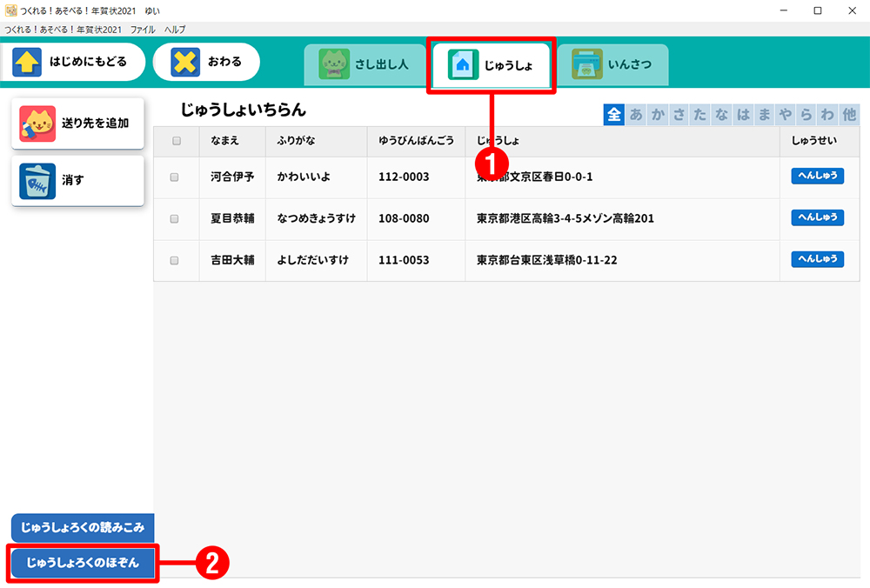Click the yellow X おわる icon

(185, 63)
